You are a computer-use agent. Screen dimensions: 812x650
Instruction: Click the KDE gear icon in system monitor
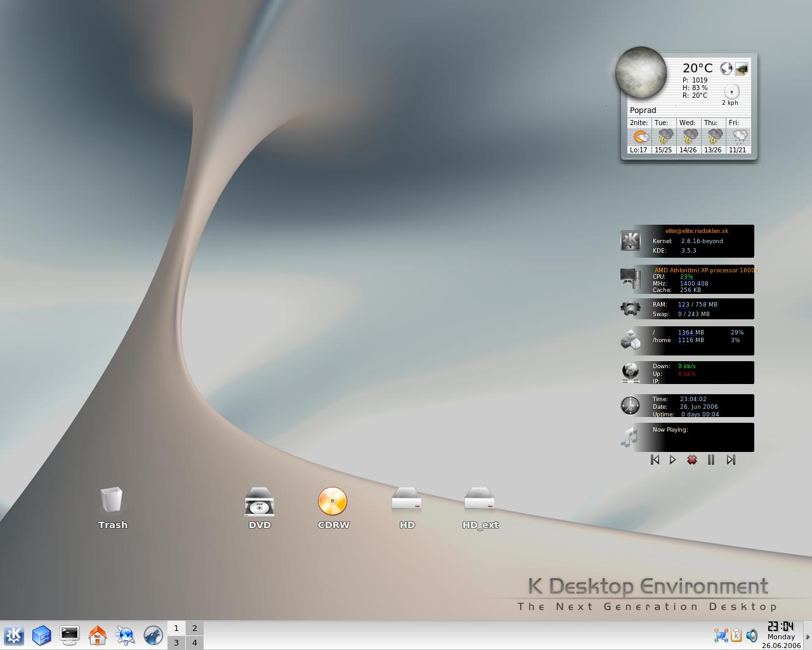[x=630, y=241]
